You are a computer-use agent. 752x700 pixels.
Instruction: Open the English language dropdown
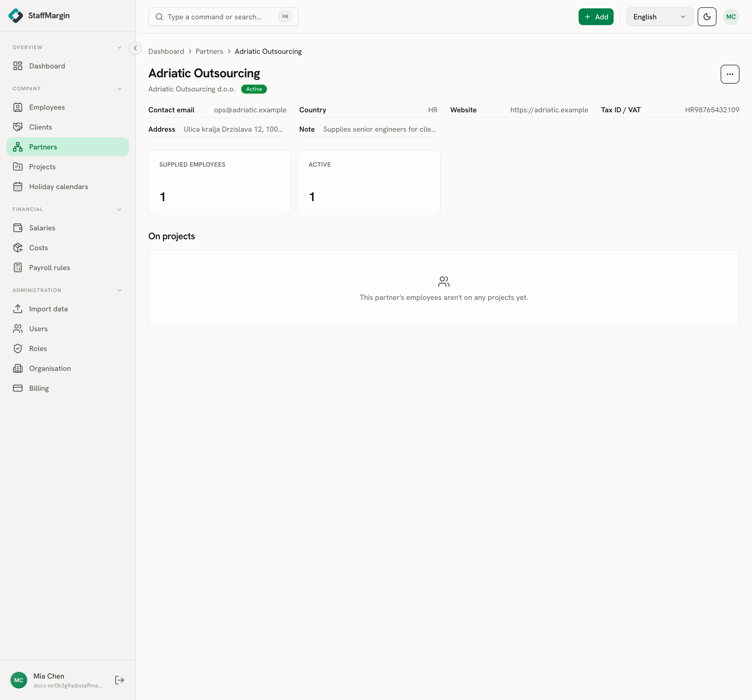[660, 17]
